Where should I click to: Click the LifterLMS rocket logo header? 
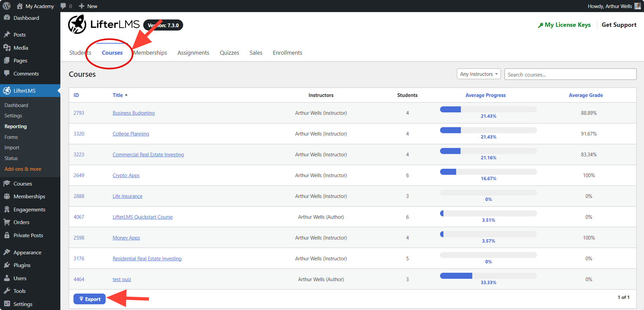(x=77, y=24)
